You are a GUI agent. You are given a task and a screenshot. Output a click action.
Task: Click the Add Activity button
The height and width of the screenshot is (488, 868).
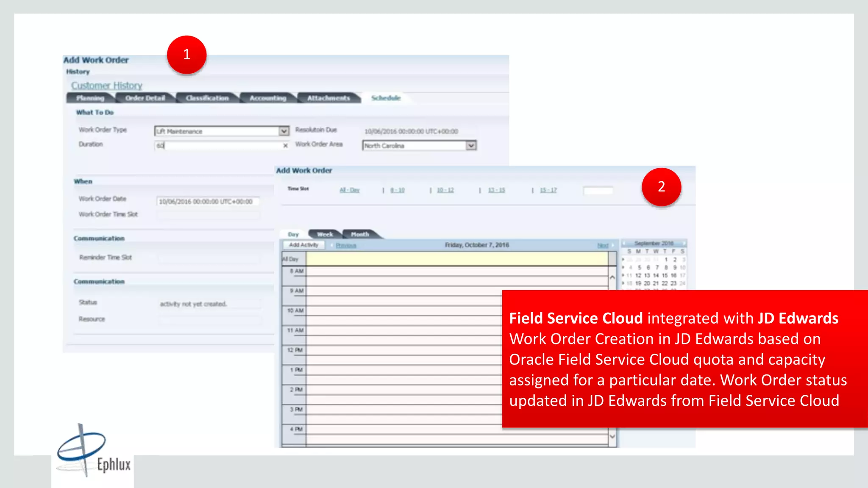coord(303,245)
